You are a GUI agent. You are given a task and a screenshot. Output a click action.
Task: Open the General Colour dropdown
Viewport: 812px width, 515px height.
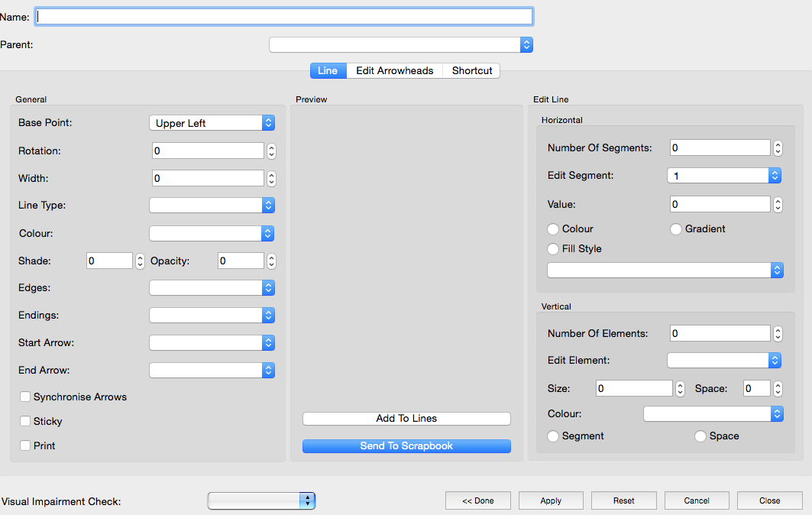(212, 234)
